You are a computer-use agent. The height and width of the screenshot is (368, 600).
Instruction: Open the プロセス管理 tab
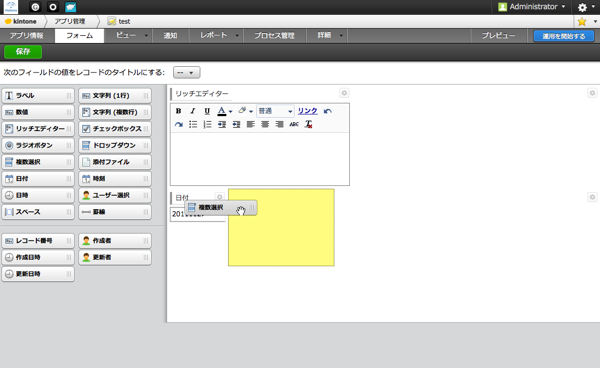(x=274, y=36)
